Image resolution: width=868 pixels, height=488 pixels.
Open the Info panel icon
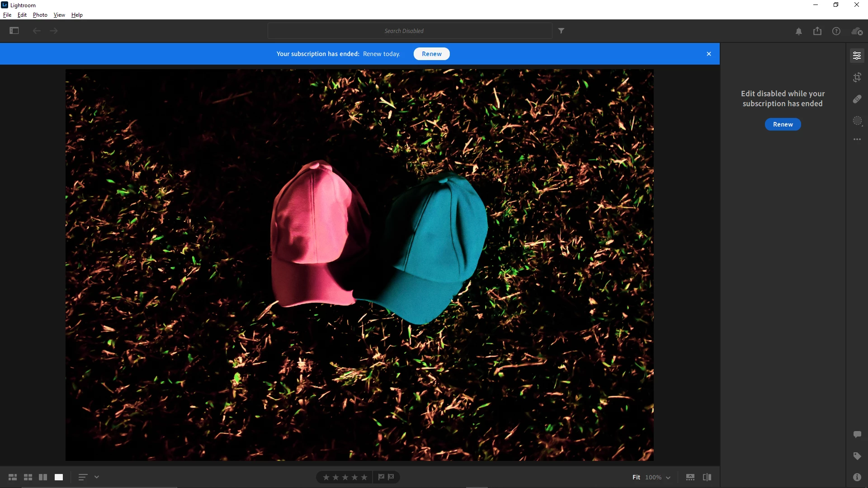(x=857, y=477)
